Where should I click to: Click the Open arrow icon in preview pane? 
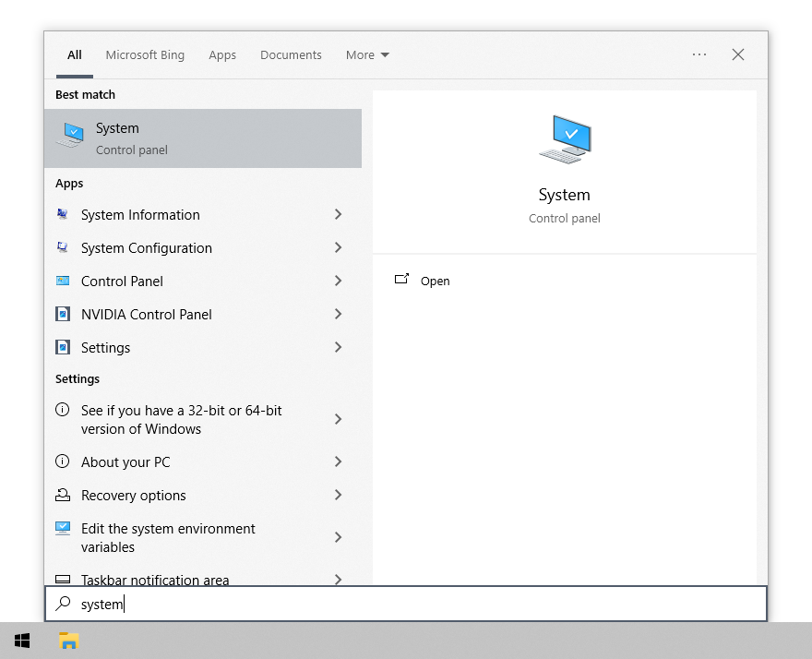(x=402, y=280)
